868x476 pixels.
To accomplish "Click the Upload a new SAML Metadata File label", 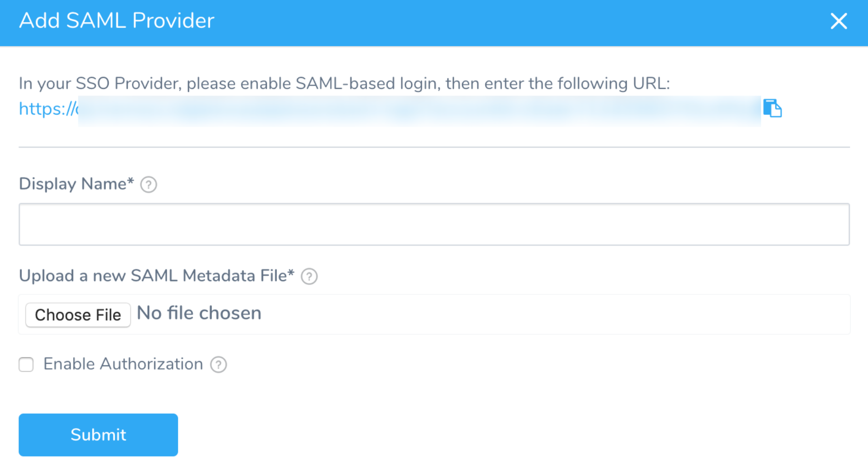I will click(157, 276).
